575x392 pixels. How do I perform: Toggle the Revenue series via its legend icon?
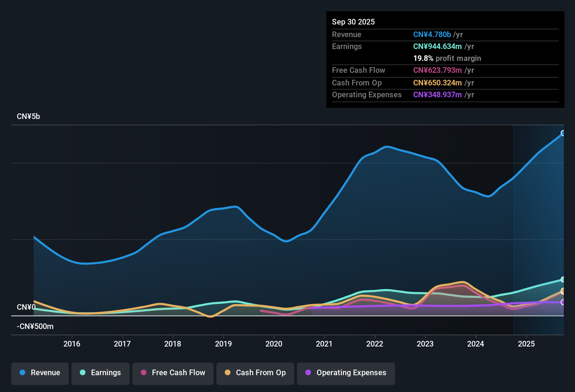pyautogui.click(x=22, y=373)
